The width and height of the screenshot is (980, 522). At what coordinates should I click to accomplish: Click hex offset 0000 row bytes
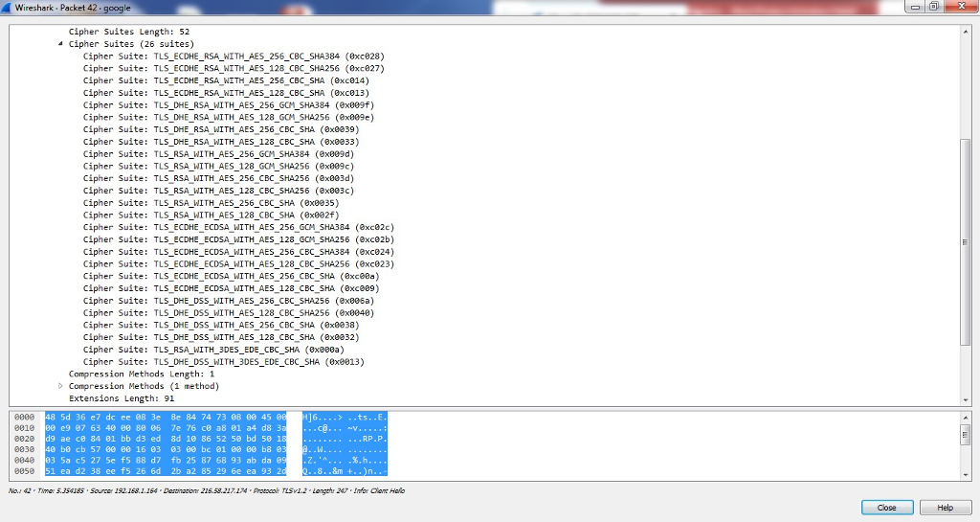pos(166,417)
